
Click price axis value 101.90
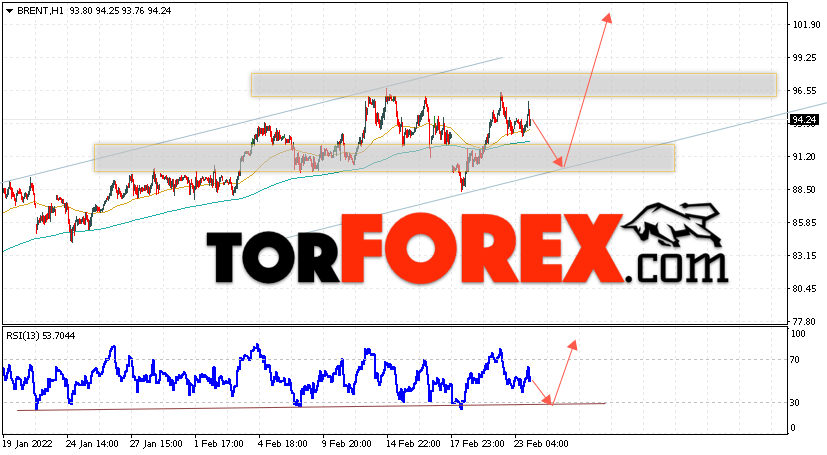[806, 25]
